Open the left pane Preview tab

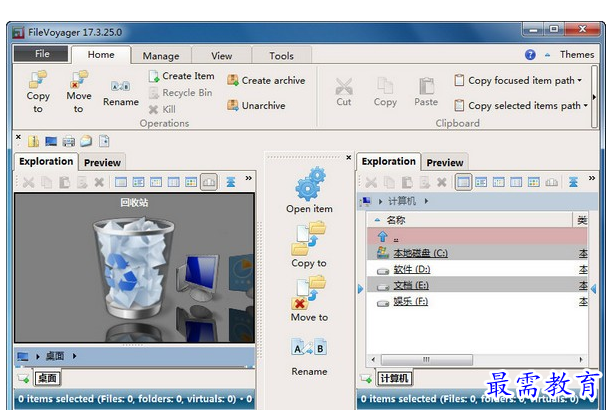[x=102, y=162]
